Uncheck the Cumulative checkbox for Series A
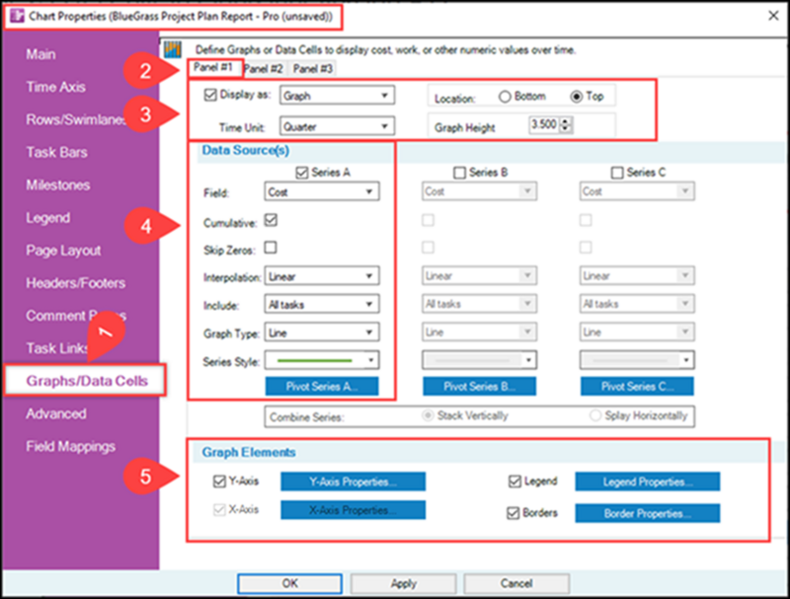Image resolution: width=790 pixels, height=599 pixels. 271,220
